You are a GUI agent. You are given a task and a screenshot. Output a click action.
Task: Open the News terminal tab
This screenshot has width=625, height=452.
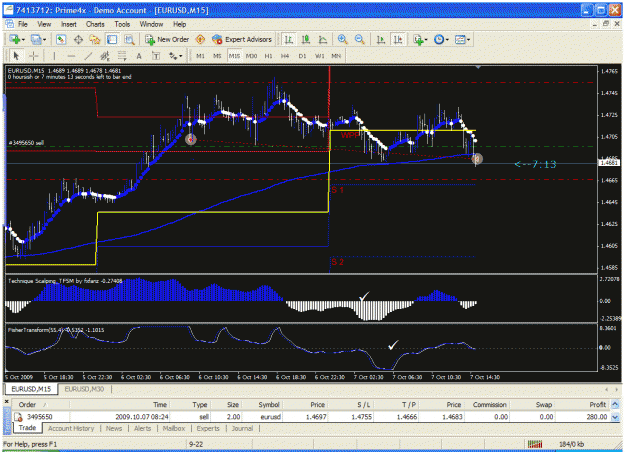[x=114, y=428]
